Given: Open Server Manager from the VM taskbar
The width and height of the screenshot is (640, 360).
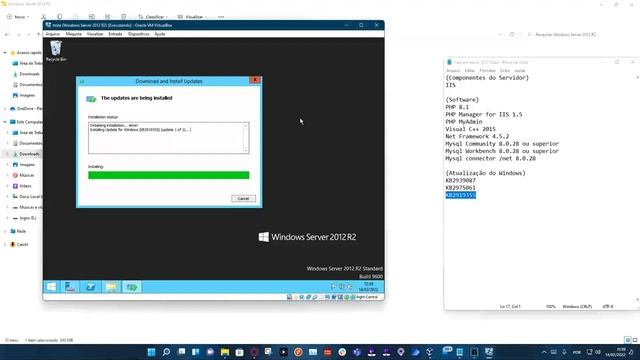Looking at the screenshot, I should [70, 287].
